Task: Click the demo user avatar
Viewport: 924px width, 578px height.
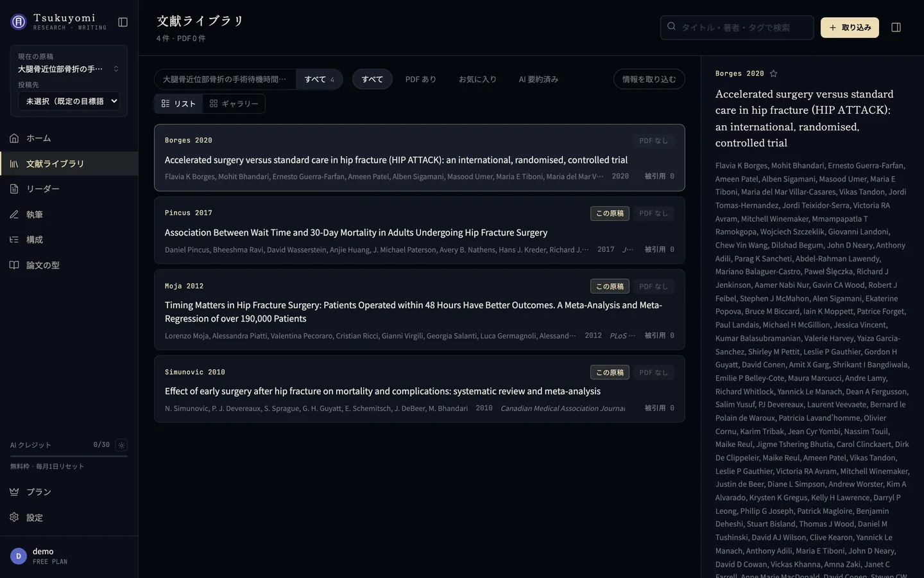Action: click(19, 556)
